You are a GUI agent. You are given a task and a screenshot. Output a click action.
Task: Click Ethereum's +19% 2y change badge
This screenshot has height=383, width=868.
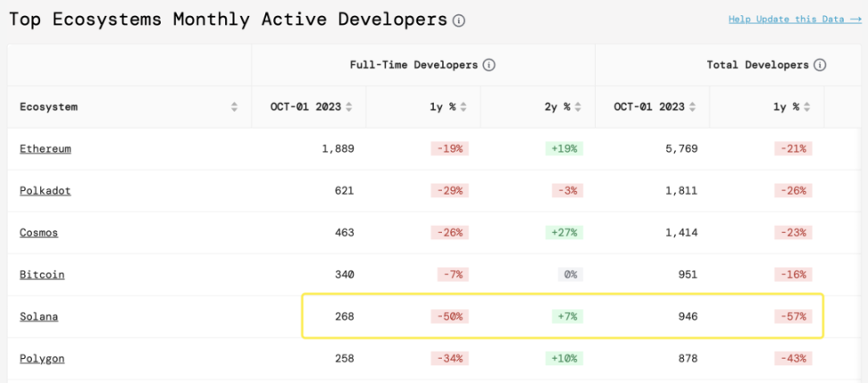(x=563, y=149)
